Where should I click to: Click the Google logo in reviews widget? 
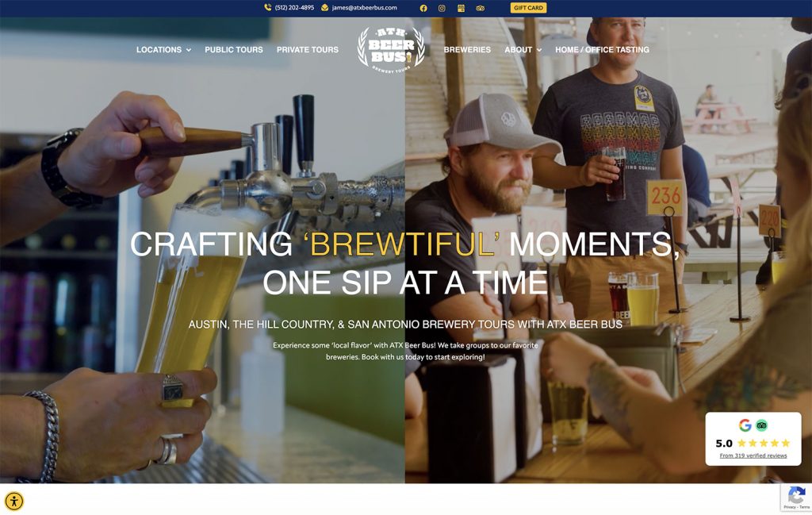pos(745,425)
